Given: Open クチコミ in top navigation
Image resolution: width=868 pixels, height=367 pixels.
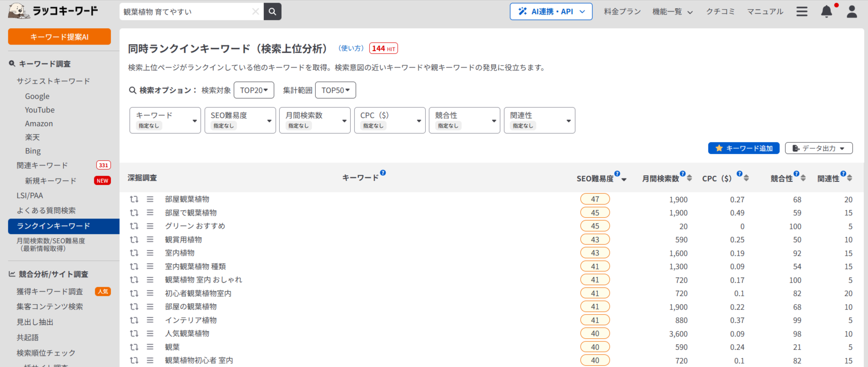Looking at the screenshot, I should (x=720, y=11).
